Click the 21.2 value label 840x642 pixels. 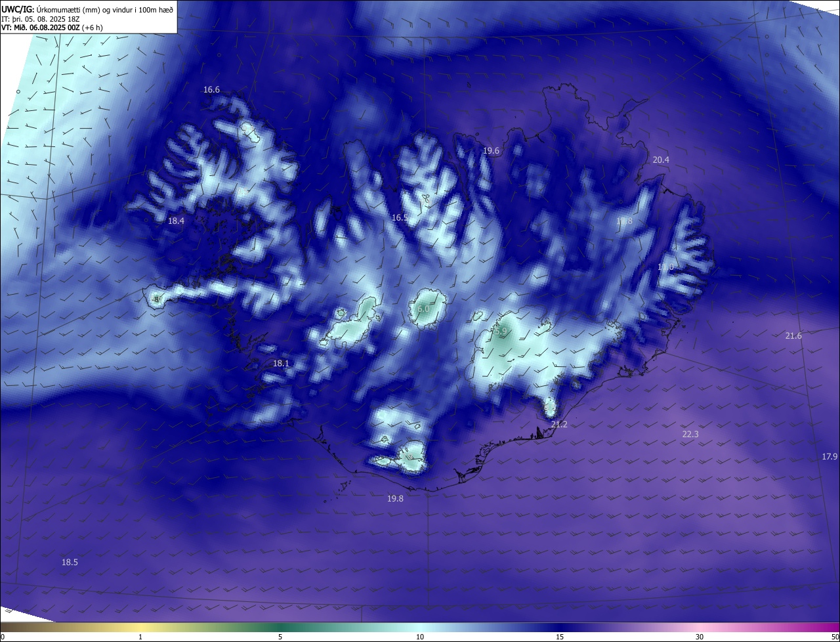pyautogui.click(x=559, y=425)
